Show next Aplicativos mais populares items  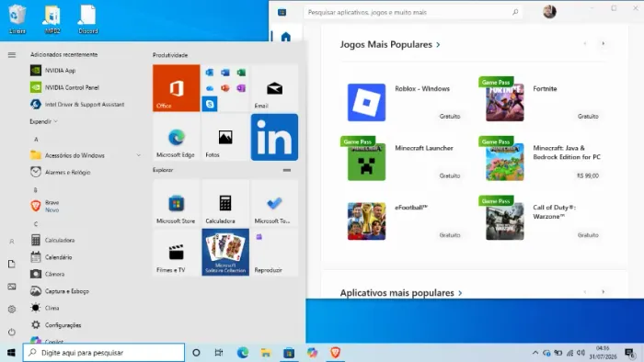click(603, 292)
